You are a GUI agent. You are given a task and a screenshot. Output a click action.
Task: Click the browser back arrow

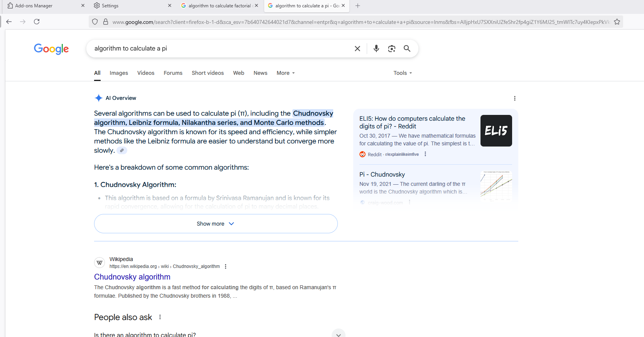9,22
